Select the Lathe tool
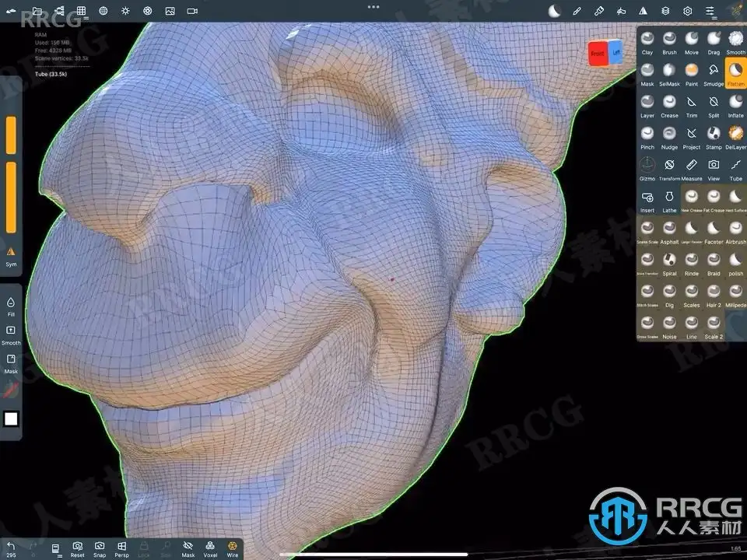This screenshot has width=747, height=560. (x=669, y=201)
